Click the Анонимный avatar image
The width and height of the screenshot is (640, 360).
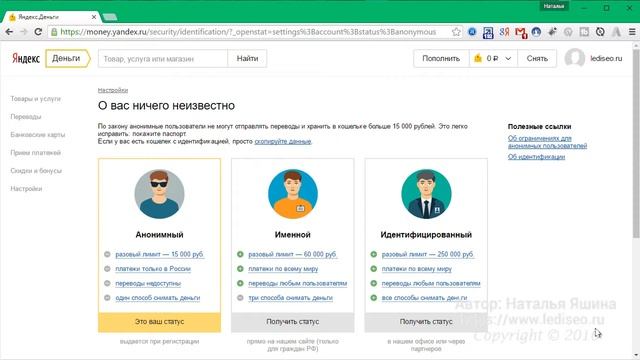[159, 194]
